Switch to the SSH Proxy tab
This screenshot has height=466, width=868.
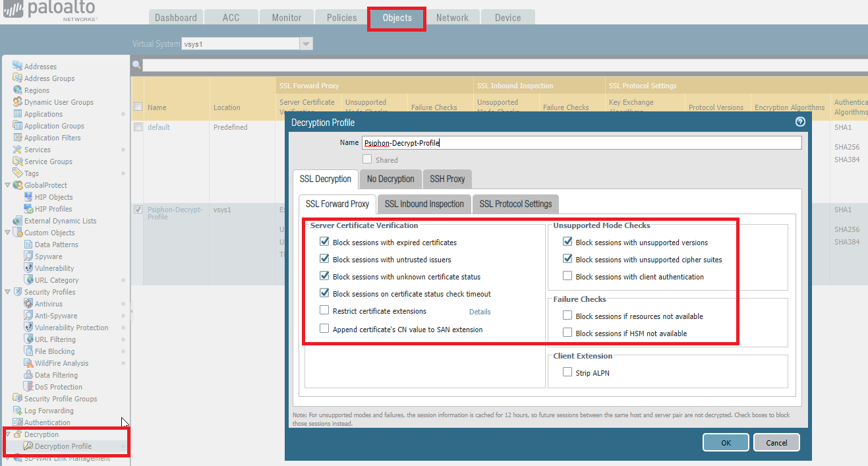point(447,179)
